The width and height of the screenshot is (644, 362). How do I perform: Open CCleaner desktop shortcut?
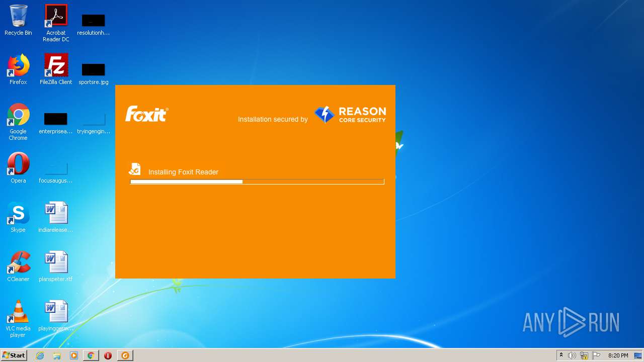click(18, 266)
